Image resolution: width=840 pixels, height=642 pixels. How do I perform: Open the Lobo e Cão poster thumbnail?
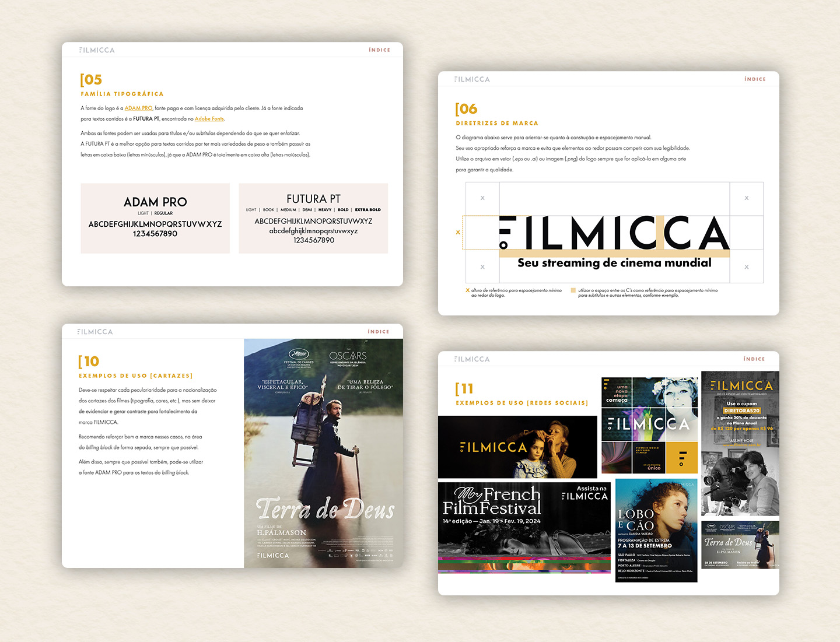pos(656,531)
